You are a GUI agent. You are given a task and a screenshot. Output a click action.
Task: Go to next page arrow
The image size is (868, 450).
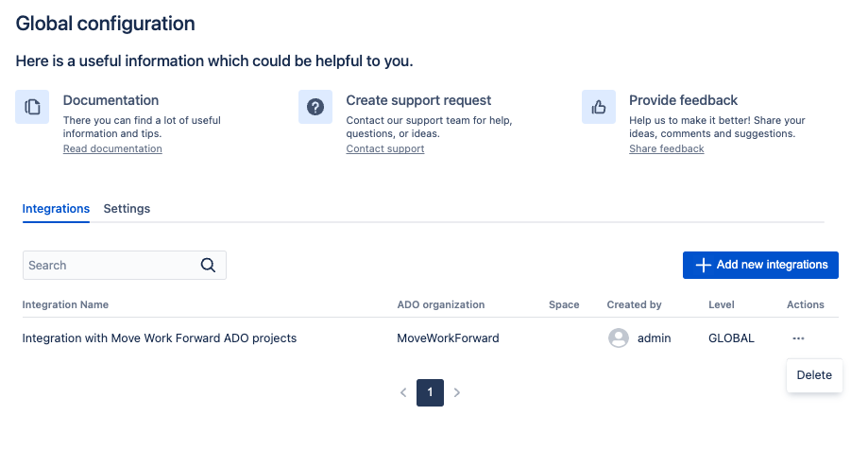pyautogui.click(x=457, y=392)
